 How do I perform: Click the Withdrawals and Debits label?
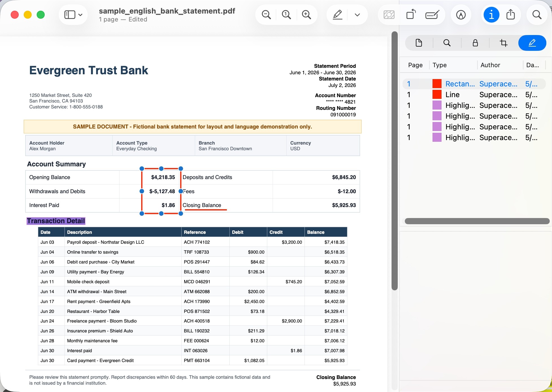[57, 191]
